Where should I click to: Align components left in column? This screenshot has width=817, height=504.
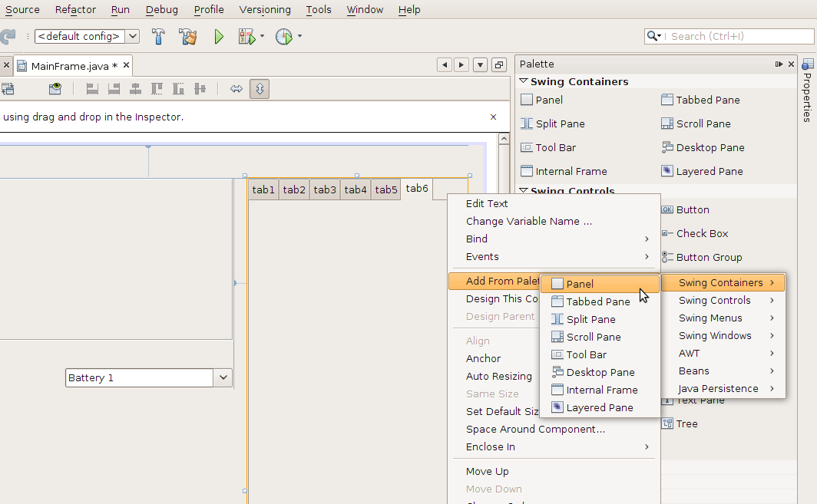92,89
